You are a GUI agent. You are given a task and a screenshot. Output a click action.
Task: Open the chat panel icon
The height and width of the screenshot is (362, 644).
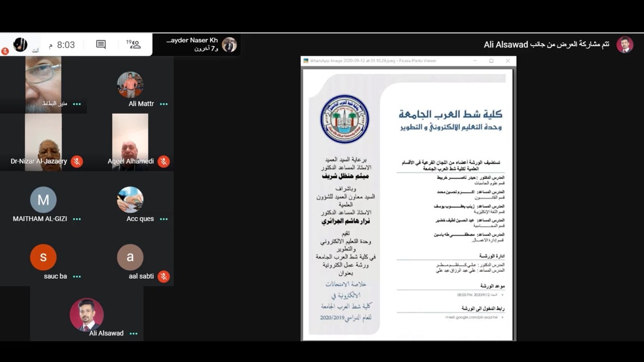tap(101, 44)
